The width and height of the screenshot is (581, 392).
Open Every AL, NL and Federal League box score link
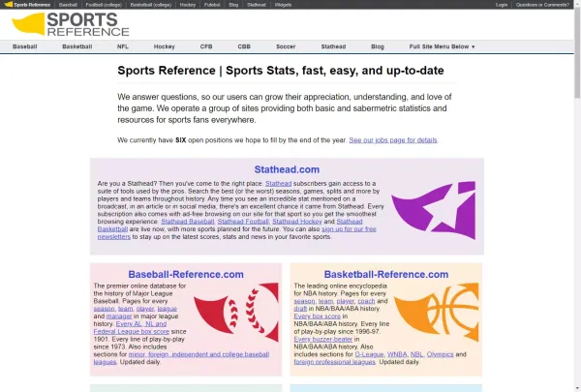(131, 327)
